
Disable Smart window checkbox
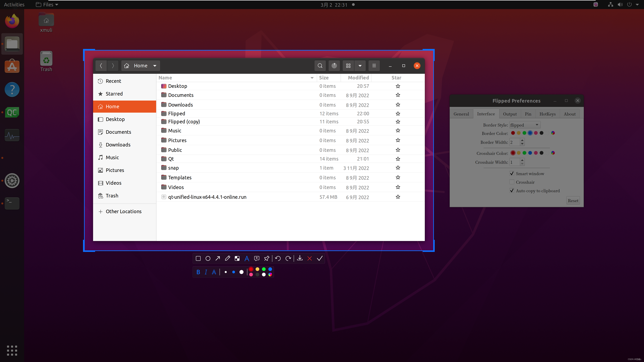[512, 173]
